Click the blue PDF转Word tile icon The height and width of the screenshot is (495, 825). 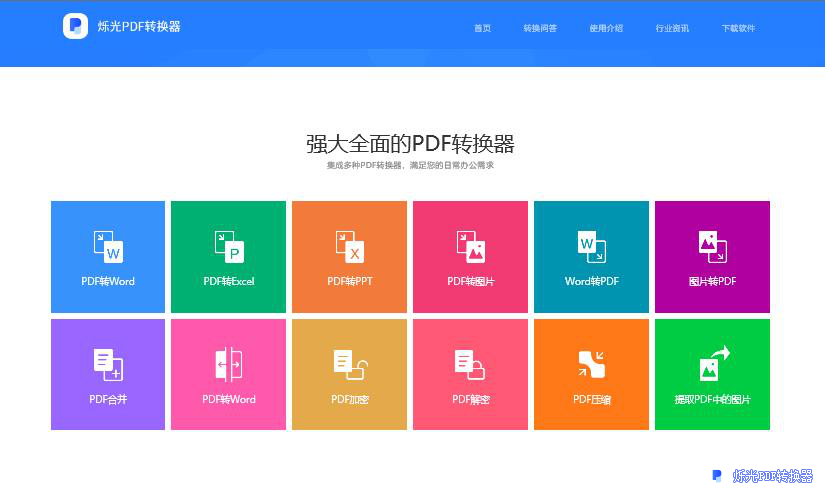pyautogui.click(x=107, y=246)
